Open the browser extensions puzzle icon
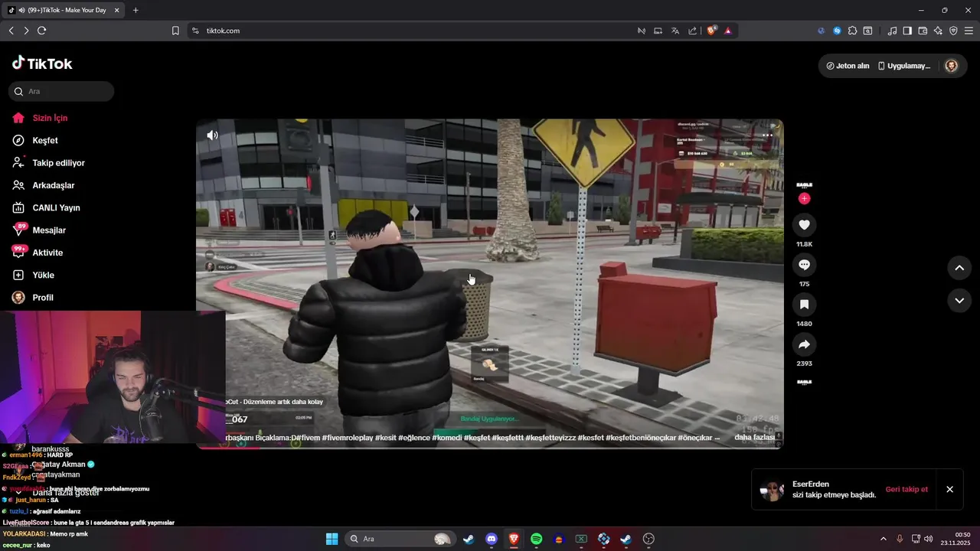Viewport: 980px width, 551px height. tap(853, 31)
